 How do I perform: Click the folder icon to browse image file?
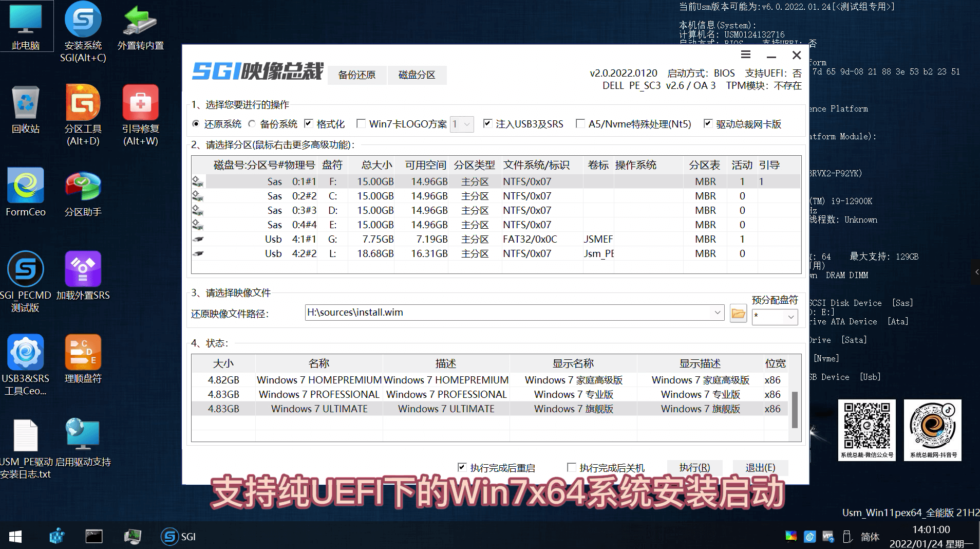point(738,313)
